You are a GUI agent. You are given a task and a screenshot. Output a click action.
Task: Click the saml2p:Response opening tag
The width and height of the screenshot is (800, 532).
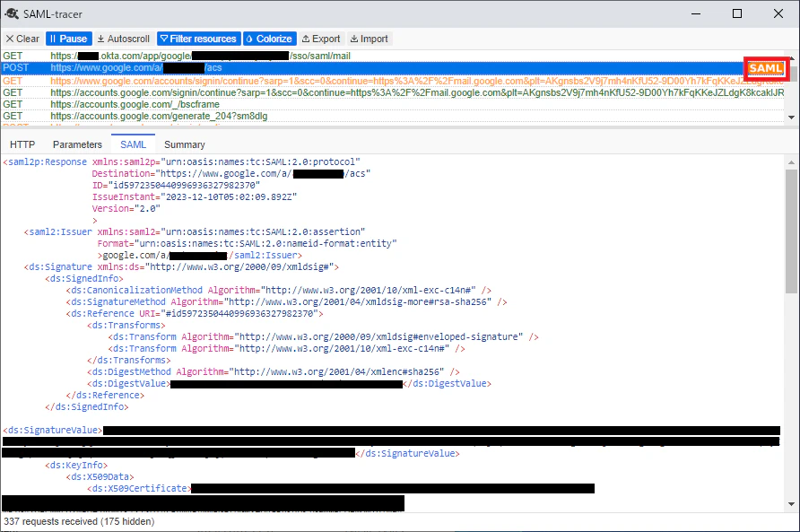45,161
